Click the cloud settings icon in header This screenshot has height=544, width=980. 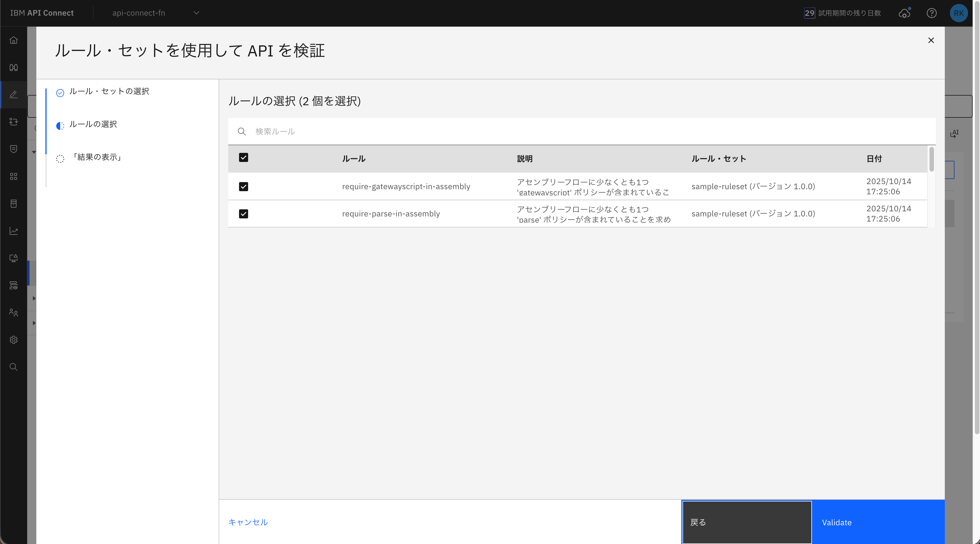[x=904, y=13]
